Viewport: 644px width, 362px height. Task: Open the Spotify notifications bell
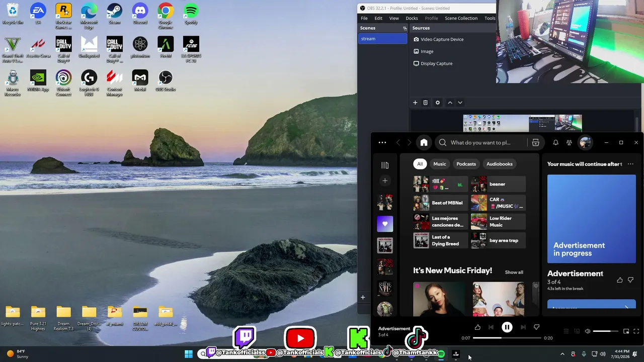[555, 143]
